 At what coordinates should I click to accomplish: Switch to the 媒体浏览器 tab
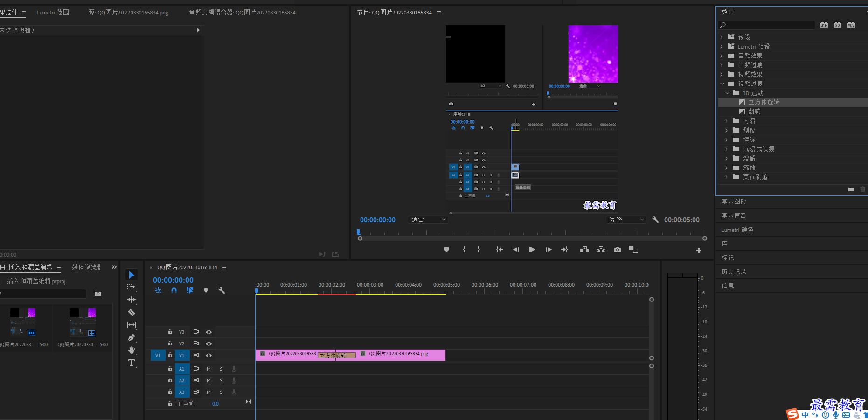pyautogui.click(x=86, y=267)
